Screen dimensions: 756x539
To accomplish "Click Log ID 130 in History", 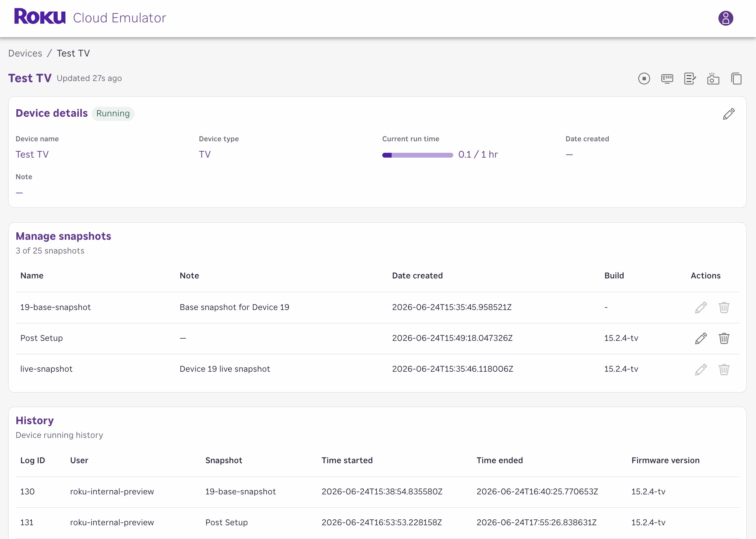I will click(27, 491).
